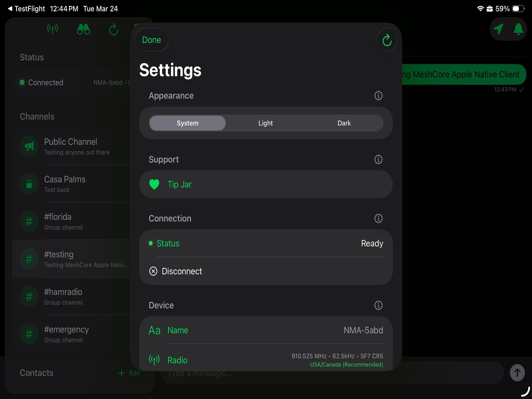The width and height of the screenshot is (532, 399).
Task: Tap the Public Channel megaphone icon
Action: tap(29, 146)
